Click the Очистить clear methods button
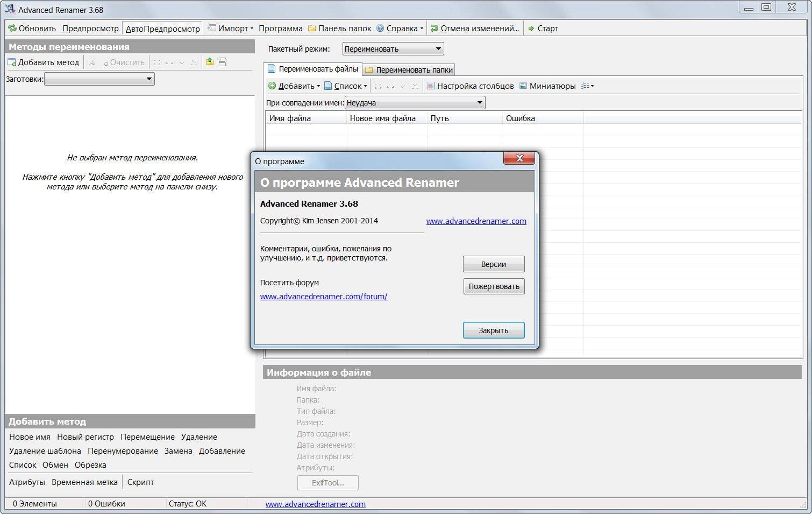Image resolution: width=812 pixels, height=514 pixels. 124,62
